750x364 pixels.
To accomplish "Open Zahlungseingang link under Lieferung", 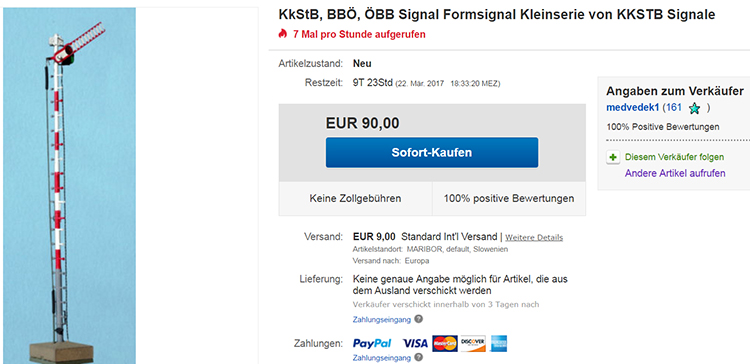I will coord(382,320).
